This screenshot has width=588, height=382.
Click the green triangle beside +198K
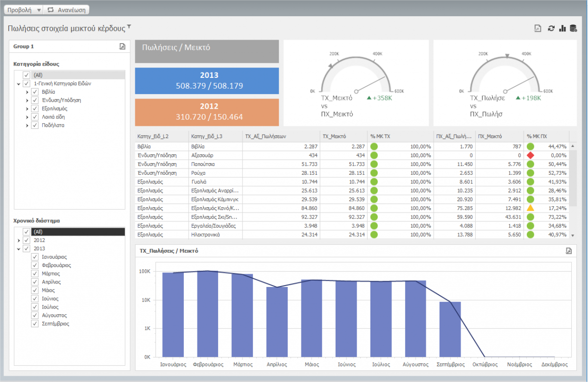[x=518, y=98]
